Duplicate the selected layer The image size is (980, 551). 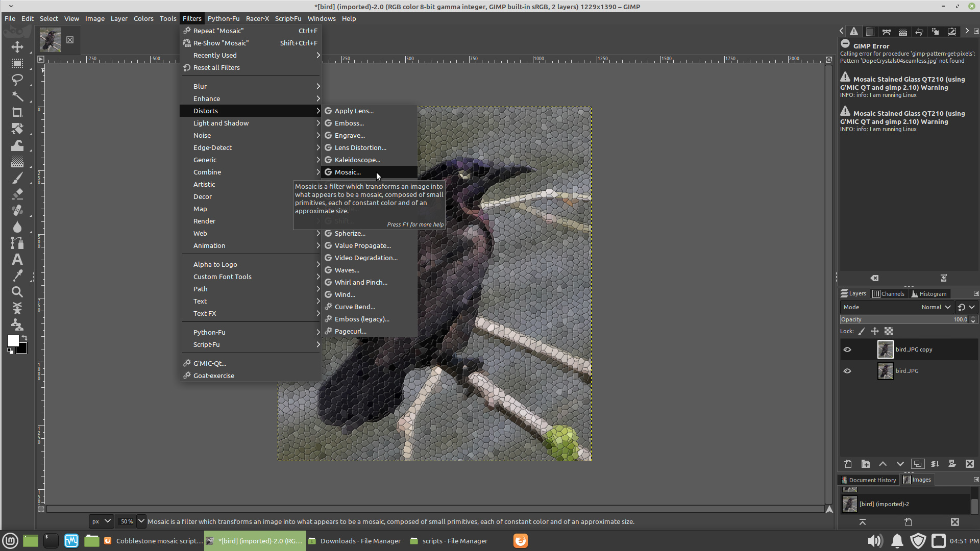(918, 464)
